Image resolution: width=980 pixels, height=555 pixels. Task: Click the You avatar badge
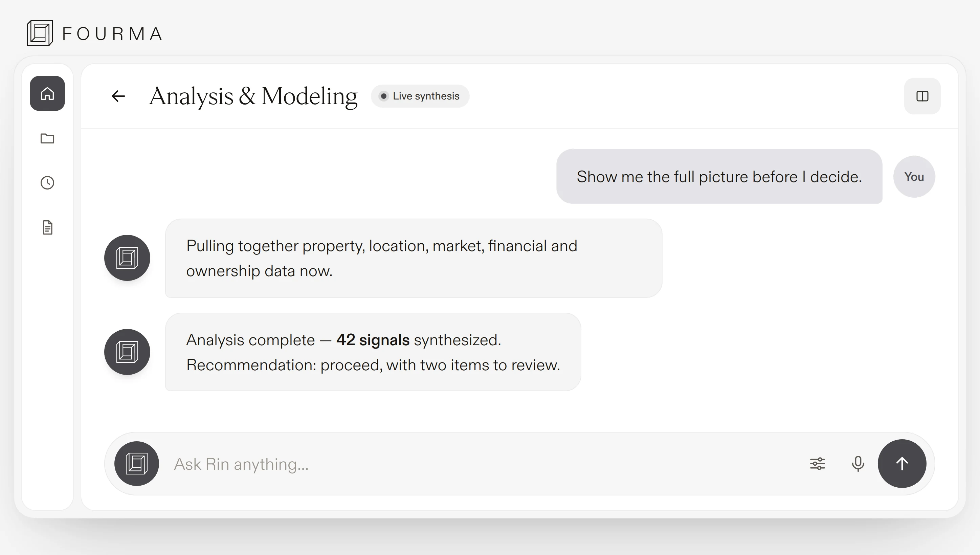coord(914,177)
